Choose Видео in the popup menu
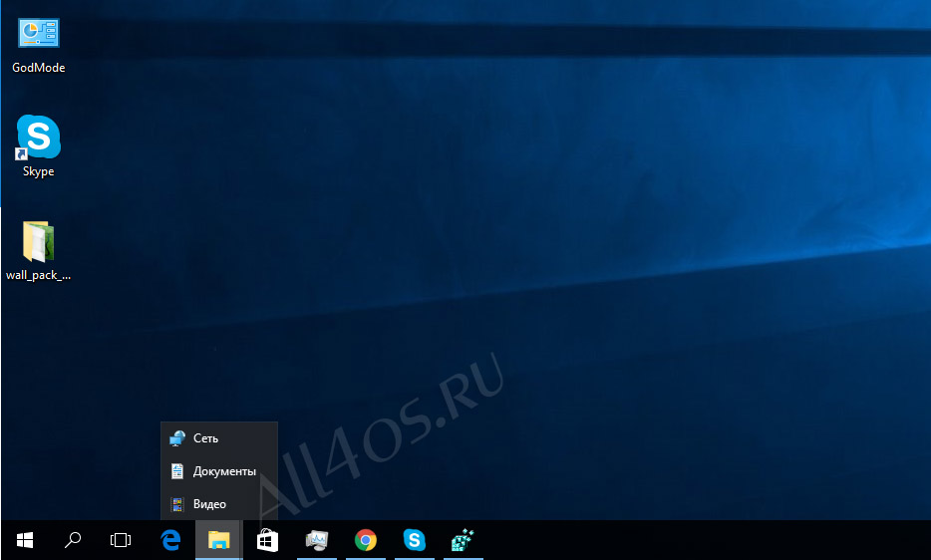This screenshot has width=931, height=560. 219,503
